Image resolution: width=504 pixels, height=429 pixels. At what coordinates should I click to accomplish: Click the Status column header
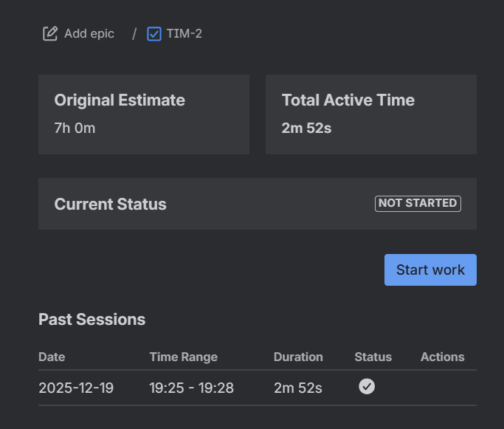[373, 357]
